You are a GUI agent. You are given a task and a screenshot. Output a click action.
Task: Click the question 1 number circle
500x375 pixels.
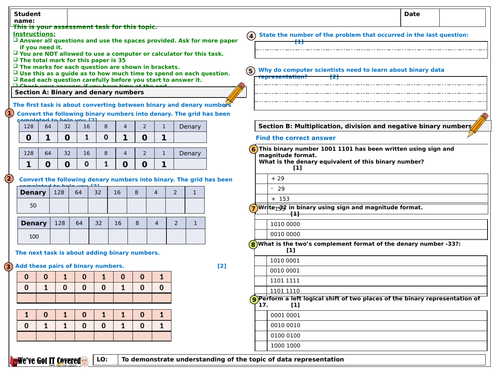pos(9,113)
